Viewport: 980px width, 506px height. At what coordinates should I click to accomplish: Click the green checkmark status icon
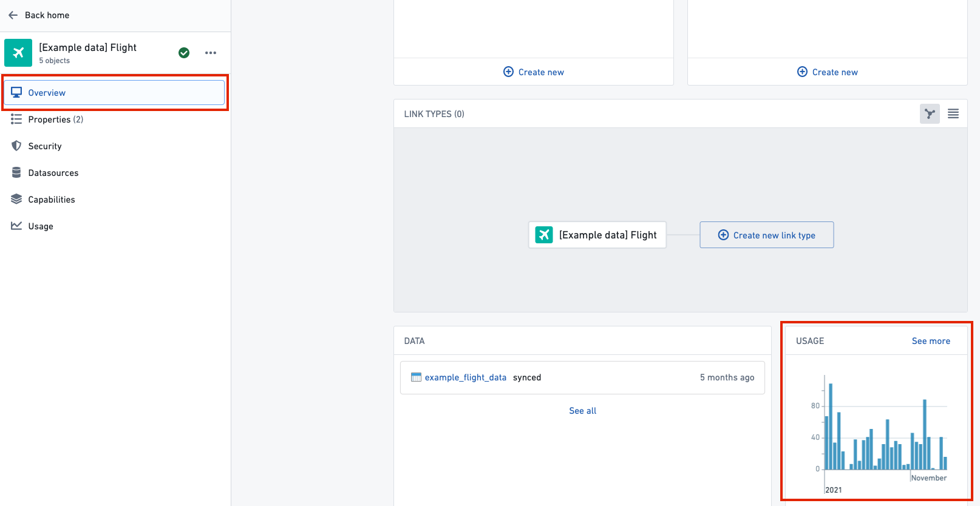click(x=184, y=53)
